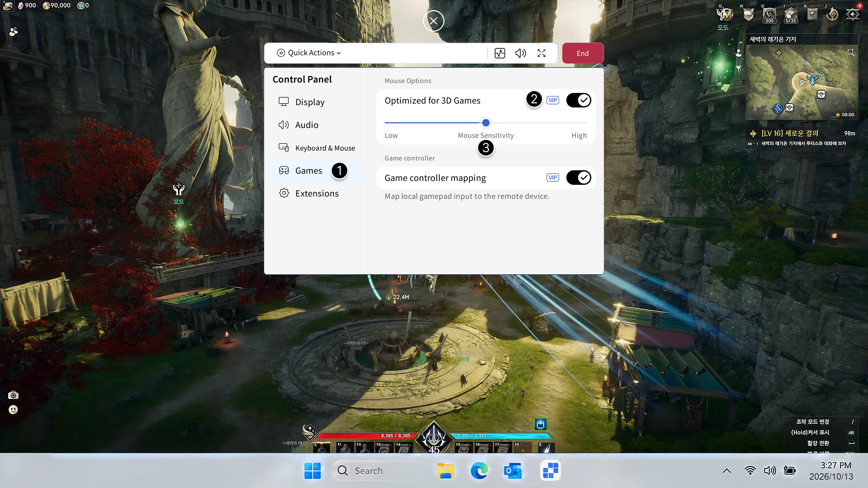Click the 90,000 gold currency display
The width and height of the screenshot is (868, 488).
coord(57,5)
